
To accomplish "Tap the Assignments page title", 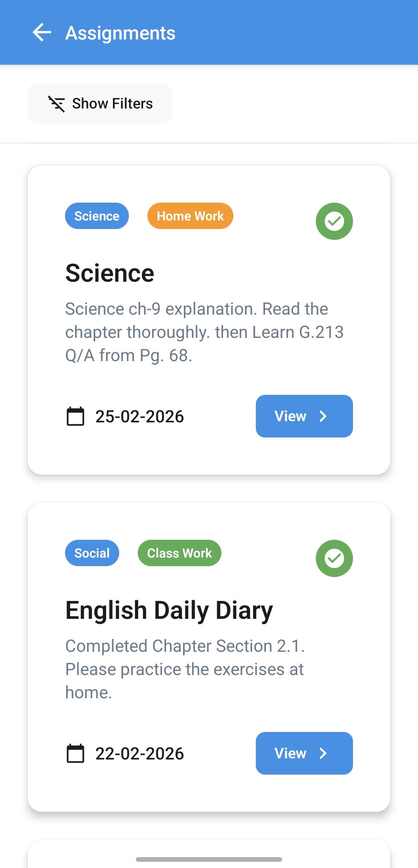I will pyautogui.click(x=120, y=33).
